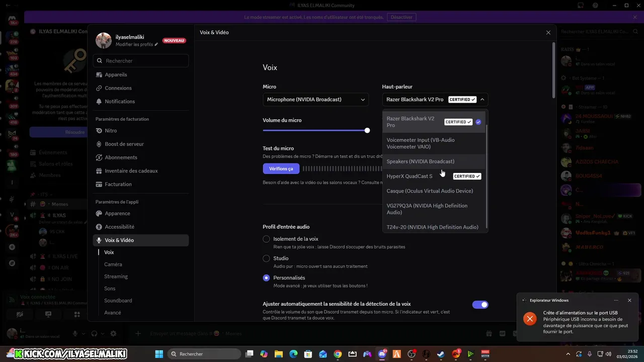Click the Discord help icon in title bar
The width and height of the screenshot is (644, 362).
tap(595, 6)
